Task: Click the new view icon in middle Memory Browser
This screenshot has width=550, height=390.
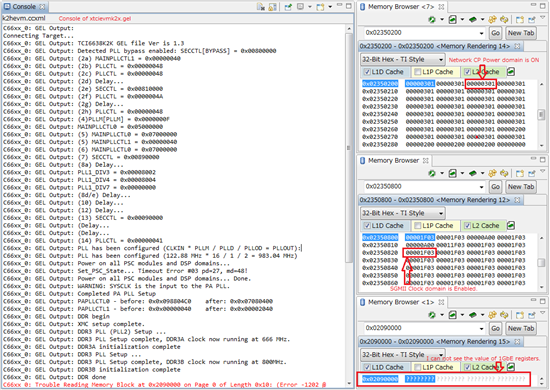Action: tap(520, 173)
